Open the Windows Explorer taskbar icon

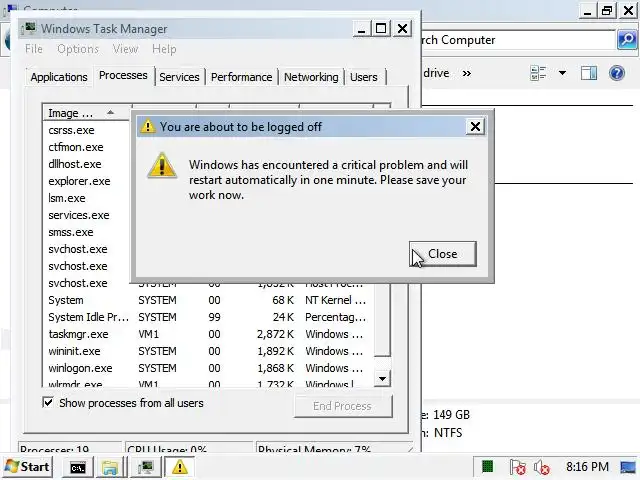point(110,467)
